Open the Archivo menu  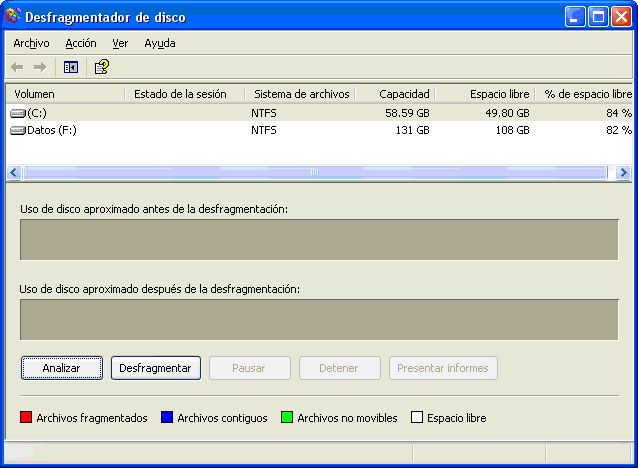point(31,43)
